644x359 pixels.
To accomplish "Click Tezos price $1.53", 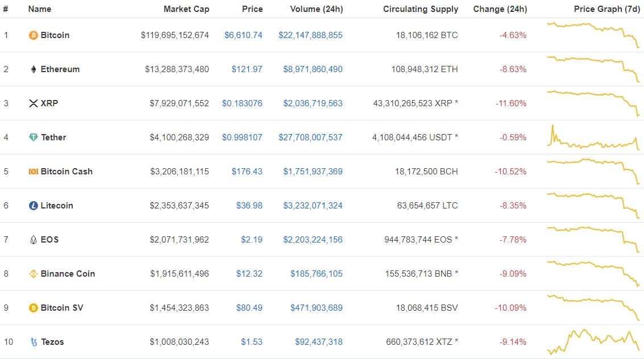I will click(252, 342).
